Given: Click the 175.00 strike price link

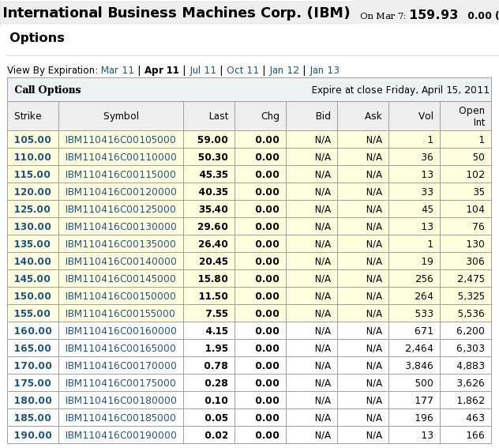Looking at the screenshot, I should [32, 382].
